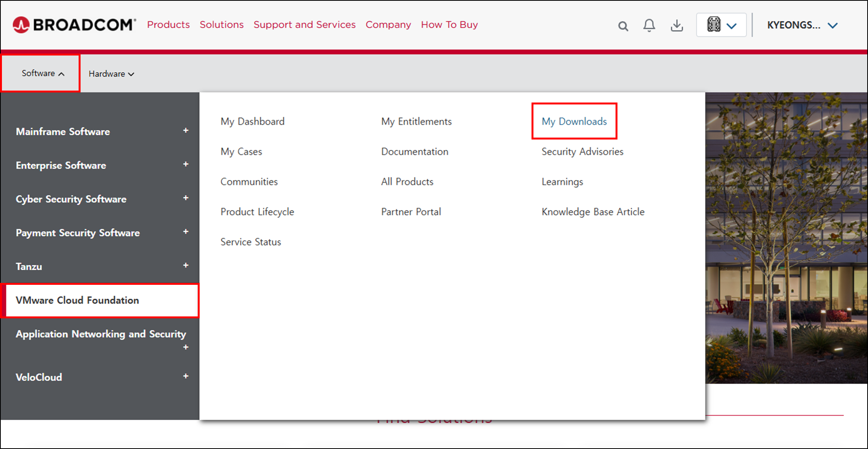Screen dimensions: 868x449
Task: Collapse the Software dropdown menu
Action: tap(42, 73)
